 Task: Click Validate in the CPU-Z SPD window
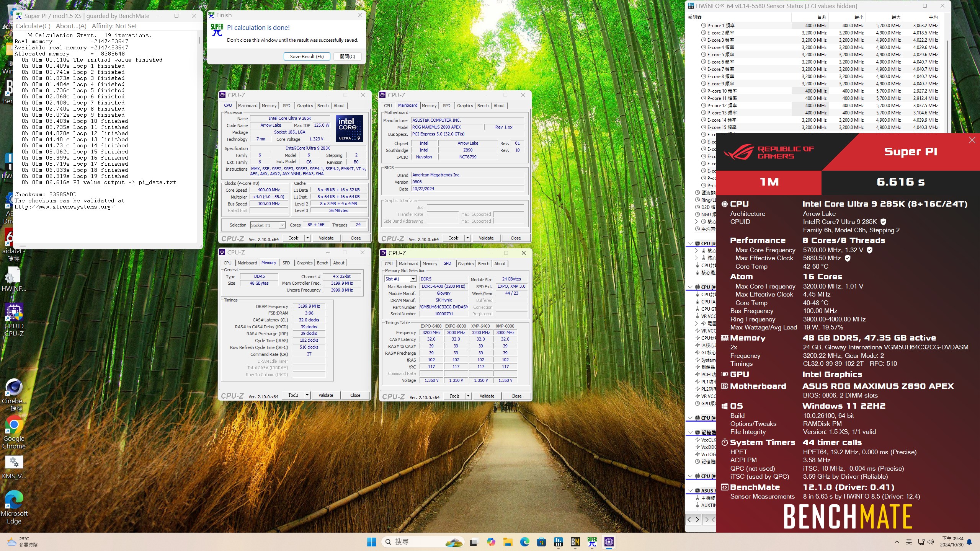[x=487, y=396]
